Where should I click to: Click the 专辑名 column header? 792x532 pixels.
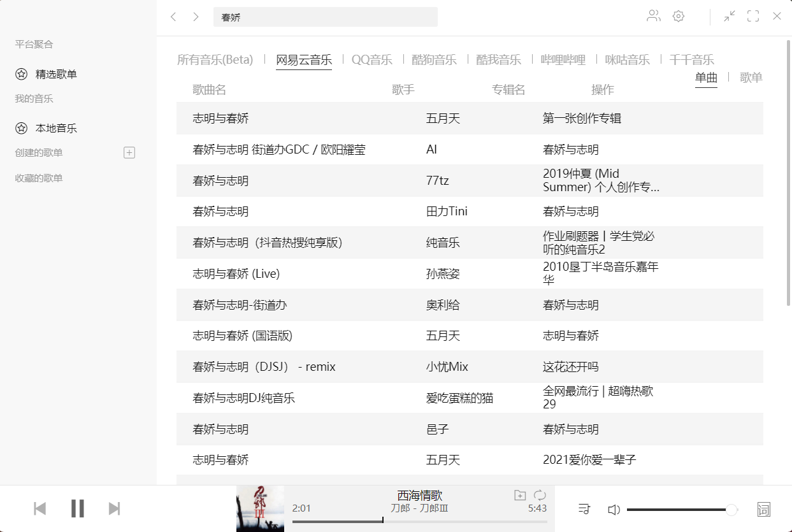[x=508, y=90]
